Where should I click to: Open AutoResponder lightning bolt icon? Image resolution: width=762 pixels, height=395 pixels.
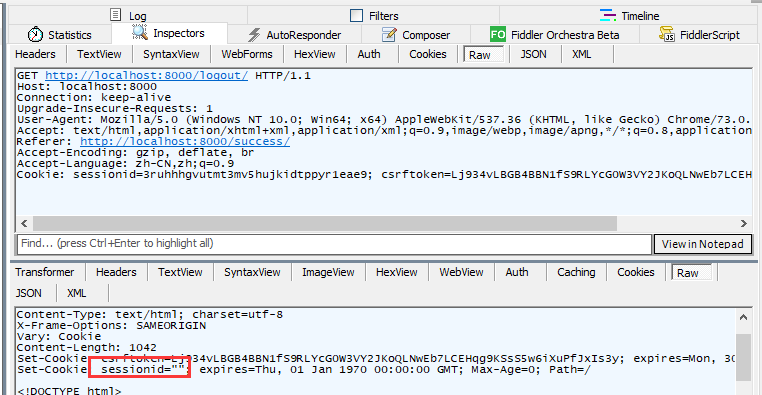pos(254,34)
